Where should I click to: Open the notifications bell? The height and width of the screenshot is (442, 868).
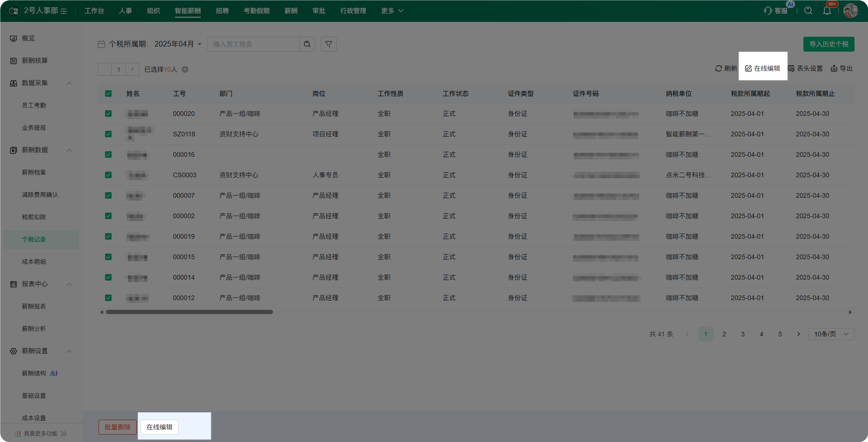tap(827, 11)
